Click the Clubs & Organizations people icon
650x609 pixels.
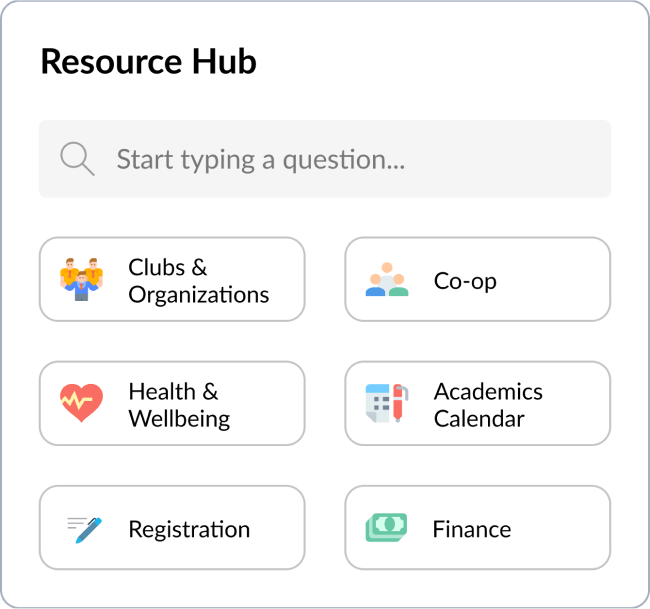(x=81, y=279)
